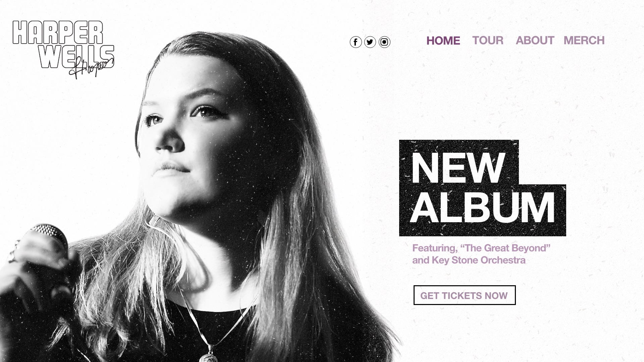Click the Harper Wells outlined logo
Viewport: 644px width, 362px height.
pos(63,45)
